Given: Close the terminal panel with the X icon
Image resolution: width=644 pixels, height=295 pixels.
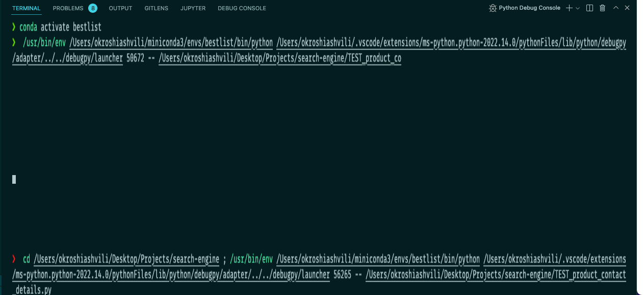Looking at the screenshot, I should (627, 8).
